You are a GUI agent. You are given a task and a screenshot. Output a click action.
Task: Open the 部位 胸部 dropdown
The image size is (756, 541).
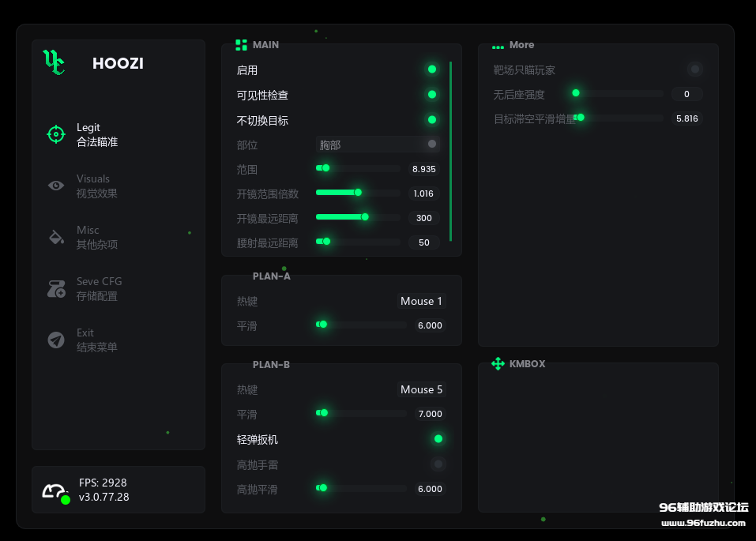[x=378, y=145]
